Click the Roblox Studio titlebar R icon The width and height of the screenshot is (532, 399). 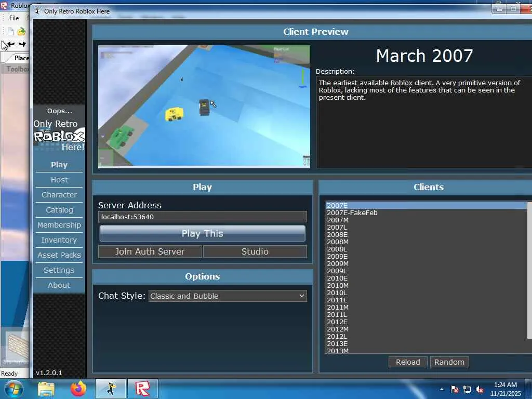coord(4,5)
